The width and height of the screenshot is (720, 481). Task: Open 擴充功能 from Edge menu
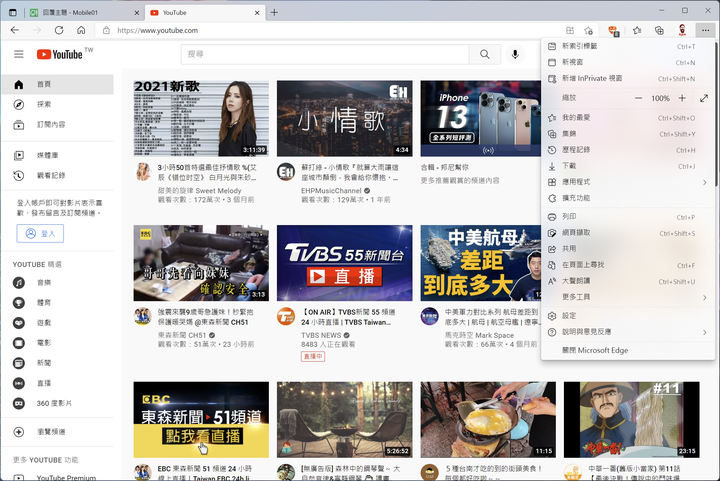tap(628, 198)
